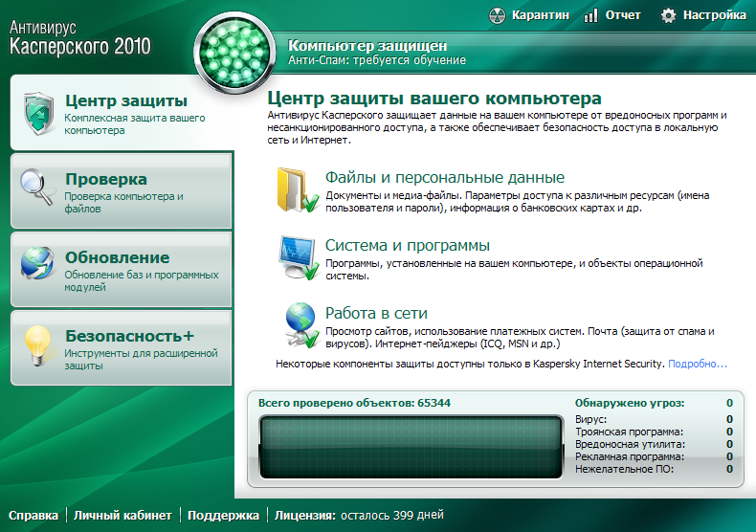The height and width of the screenshot is (532, 756).
Task: Click the folder icon for Файлы и персональные данные
Action: [x=298, y=189]
